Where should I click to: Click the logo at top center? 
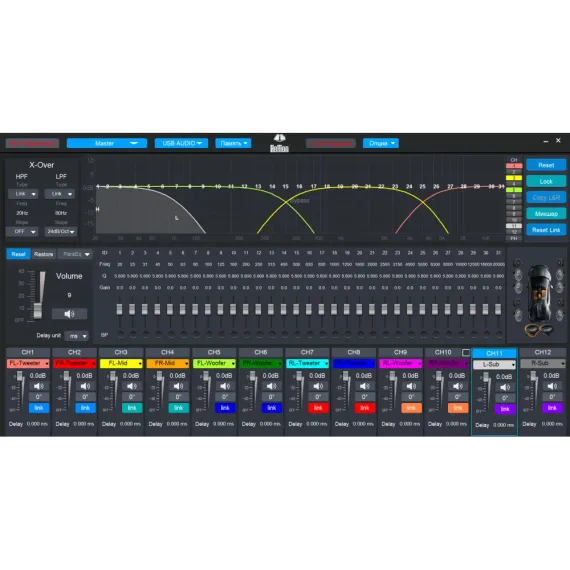pyautogui.click(x=279, y=143)
